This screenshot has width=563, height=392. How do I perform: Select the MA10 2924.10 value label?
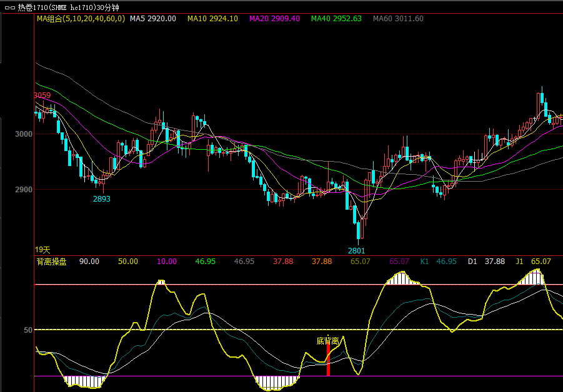coord(212,19)
